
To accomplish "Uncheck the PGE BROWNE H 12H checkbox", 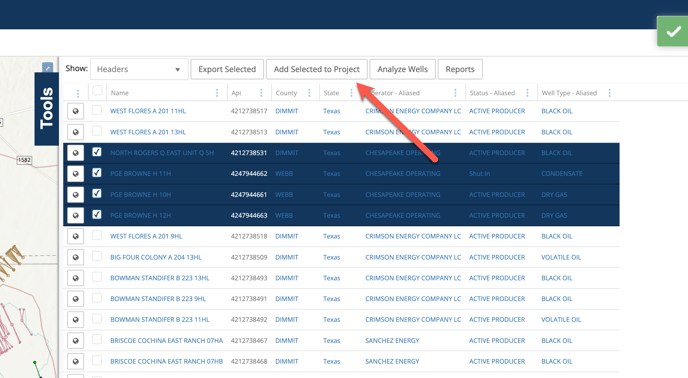I will pyautogui.click(x=97, y=214).
